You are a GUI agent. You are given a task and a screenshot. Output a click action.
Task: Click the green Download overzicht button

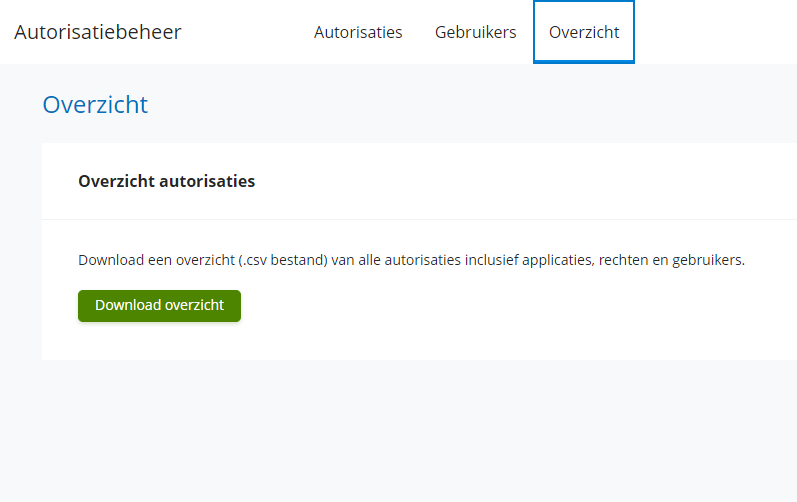click(x=159, y=305)
